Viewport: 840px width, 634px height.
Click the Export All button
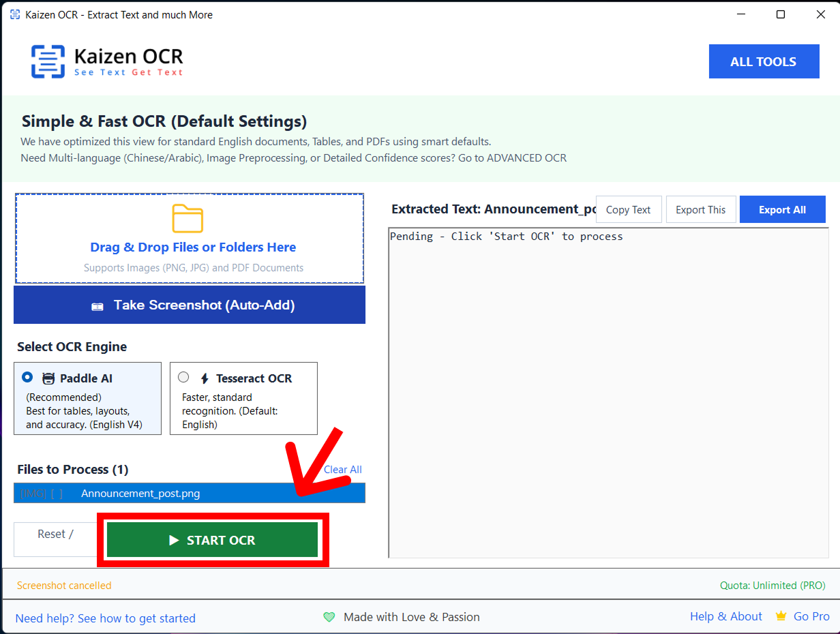coord(782,210)
